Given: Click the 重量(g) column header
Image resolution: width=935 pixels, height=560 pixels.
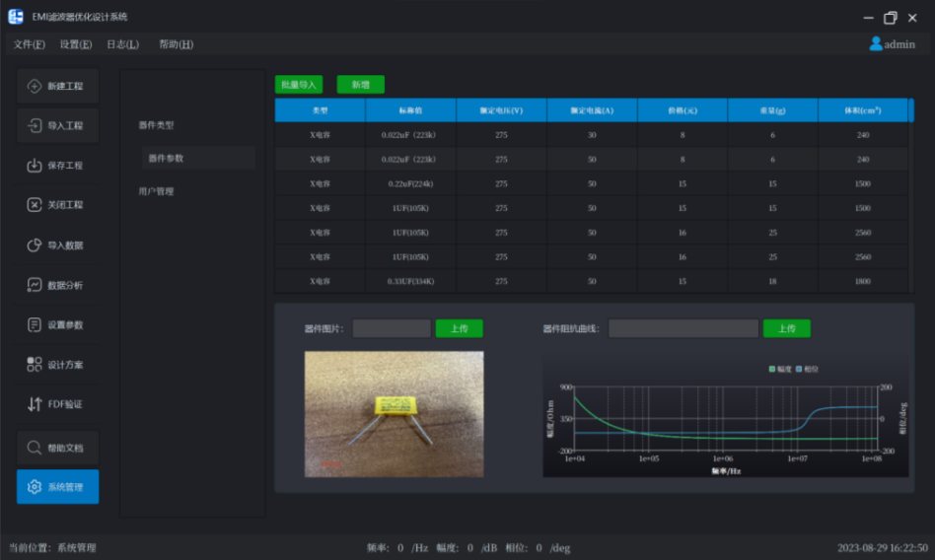Looking at the screenshot, I should coord(773,110).
